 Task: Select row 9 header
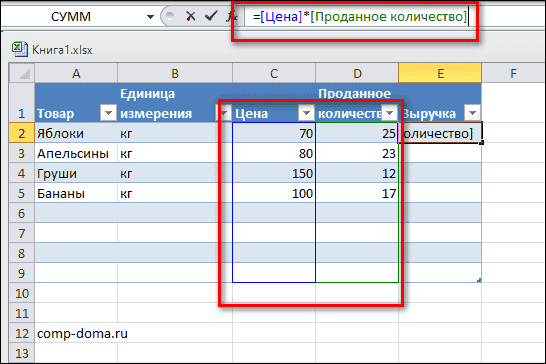pyautogui.click(x=22, y=273)
